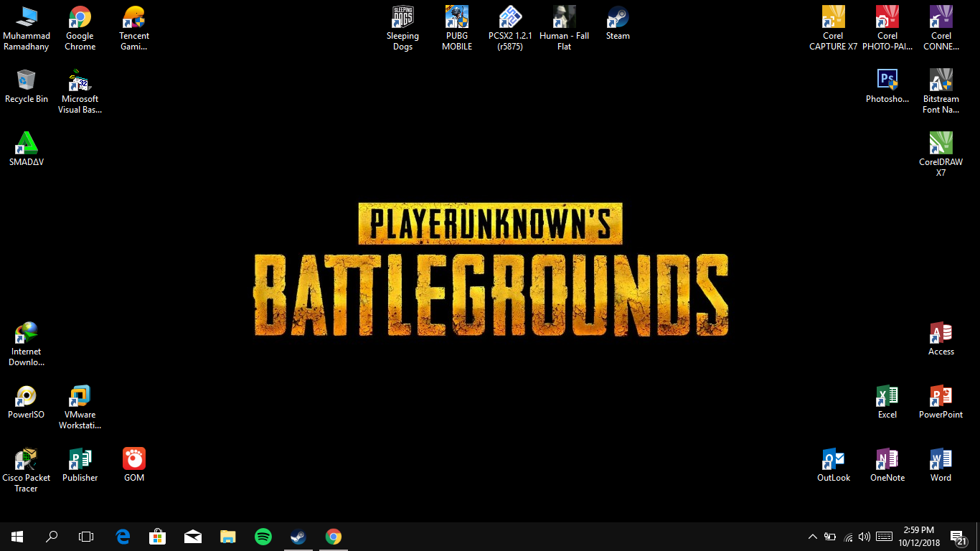Viewport: 980px width, 551px height.
Task: Select the OutLook desktop shortcut
Action: point(834,465)
